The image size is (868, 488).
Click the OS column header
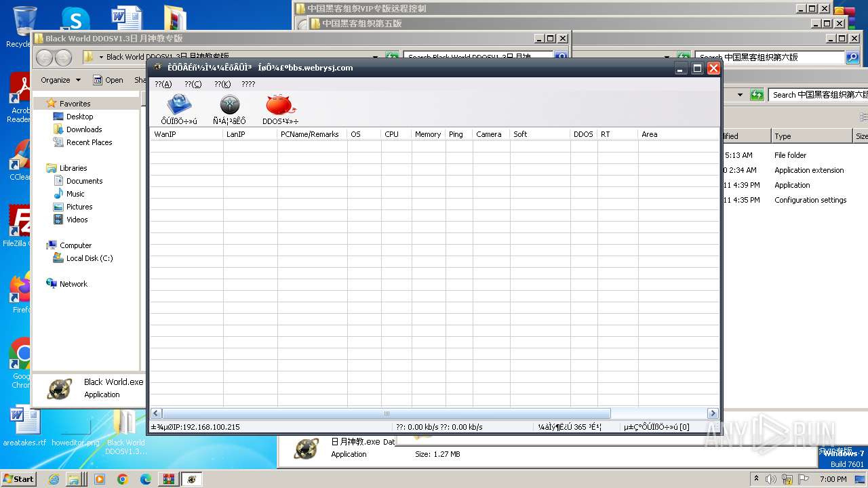pyautogui.click(x=364, y=134)
